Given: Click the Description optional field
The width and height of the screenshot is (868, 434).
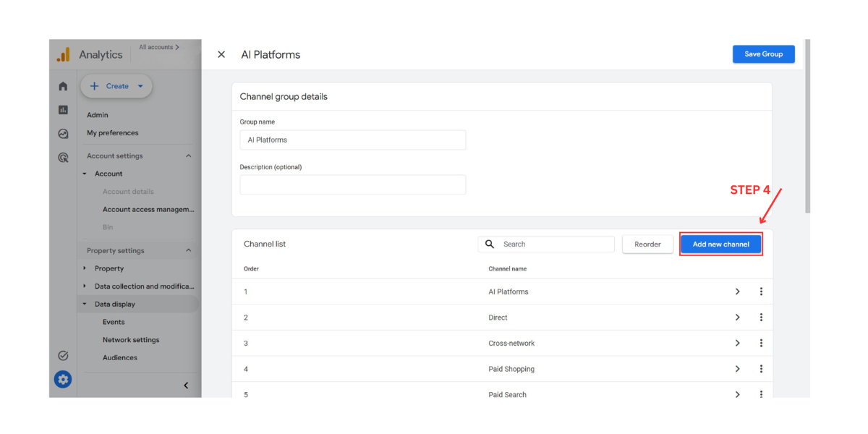Looking at the screenshot, I should [x=353, y=184].
